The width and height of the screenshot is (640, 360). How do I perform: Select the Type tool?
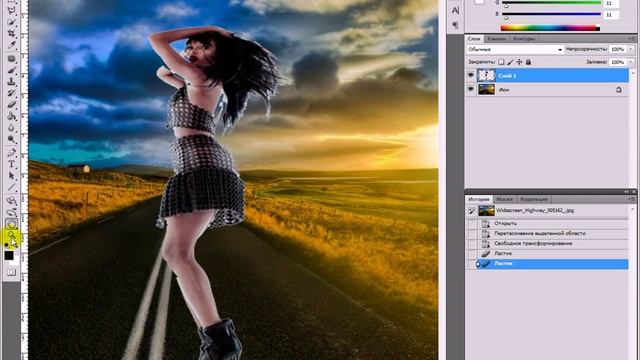click(11, 164)
